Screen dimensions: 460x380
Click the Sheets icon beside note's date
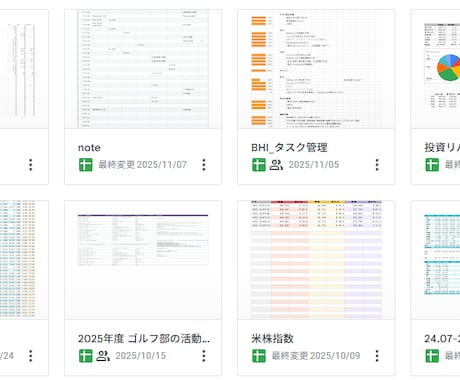(86, 165)
